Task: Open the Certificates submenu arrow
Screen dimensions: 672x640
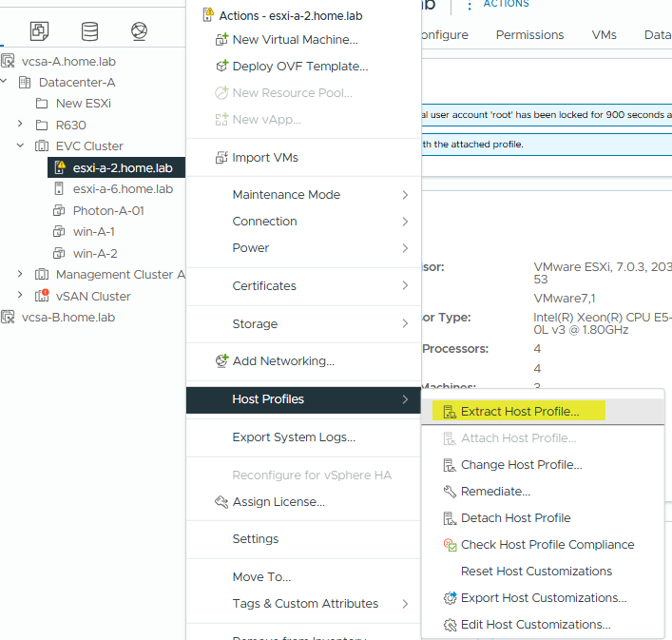Action: pos(405,285)
